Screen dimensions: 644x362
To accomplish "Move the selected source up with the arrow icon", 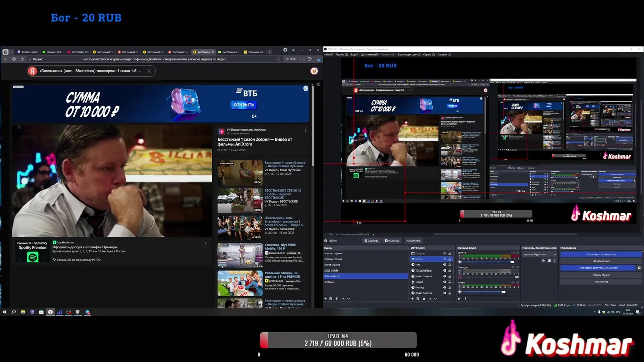I will pyautogui.click(x=430, y=298).
